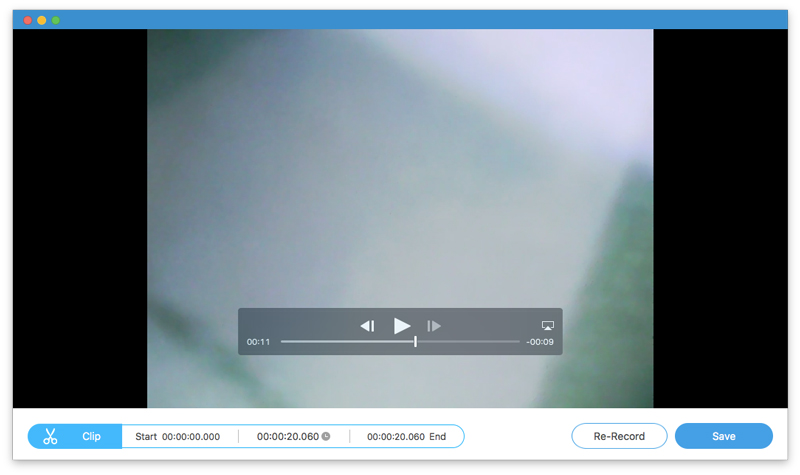The height and width of the screenshot is (475, 800).
Task: Click the elapsed time 00:11 label
Action: tap(258, 342)
